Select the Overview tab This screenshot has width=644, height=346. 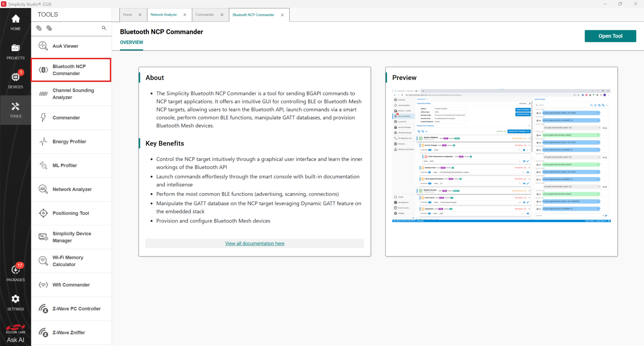(x=131, y=43)
